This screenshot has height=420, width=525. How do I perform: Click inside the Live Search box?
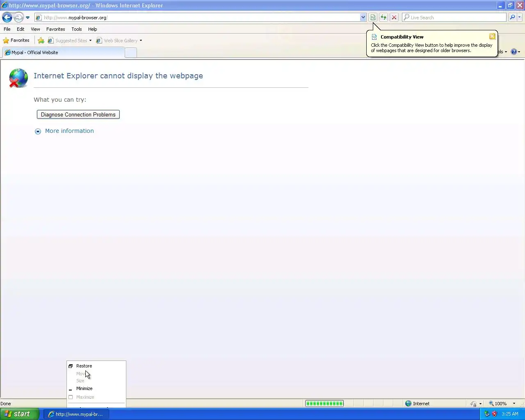pyautogui.click(x=454, y=18)
